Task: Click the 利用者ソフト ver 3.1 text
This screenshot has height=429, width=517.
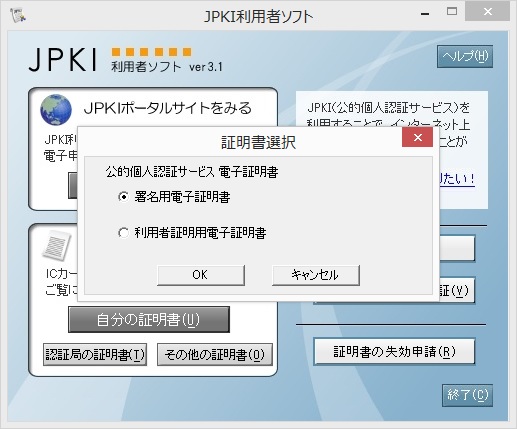Action: click(x=167, y=67)
